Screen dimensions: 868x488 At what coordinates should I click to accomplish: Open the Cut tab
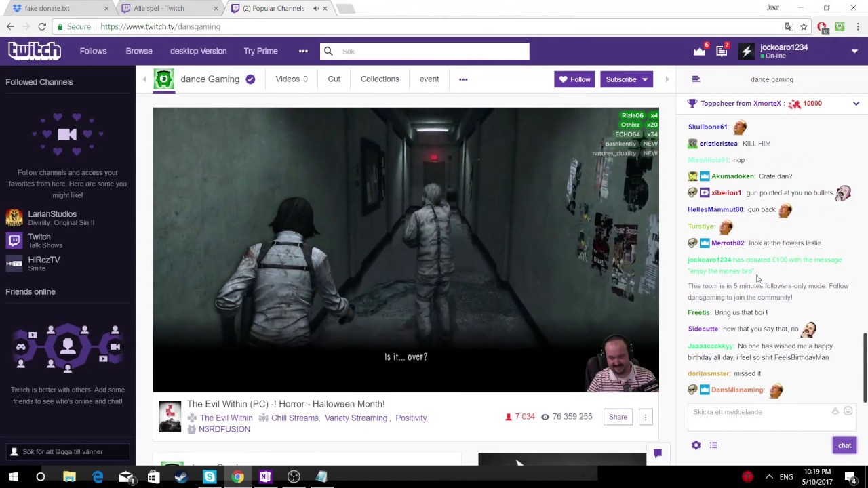334,79
